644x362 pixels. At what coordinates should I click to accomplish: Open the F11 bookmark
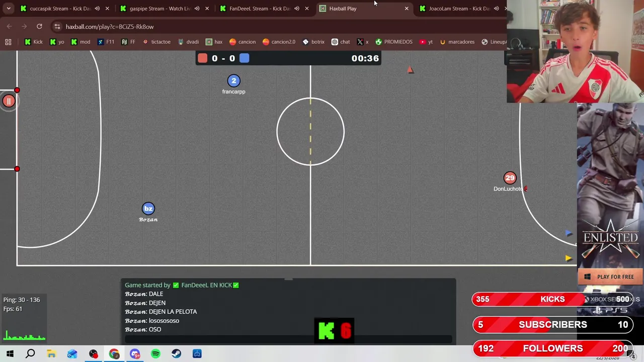point(106,42)
